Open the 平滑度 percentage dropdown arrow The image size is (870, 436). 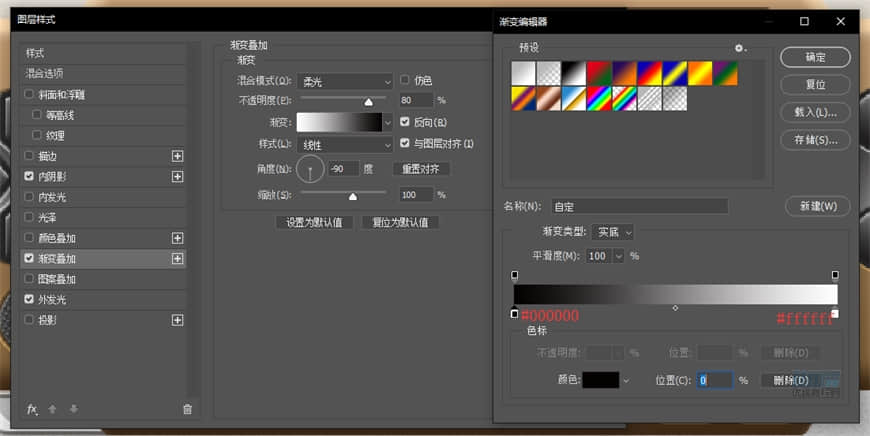(619, 256)
